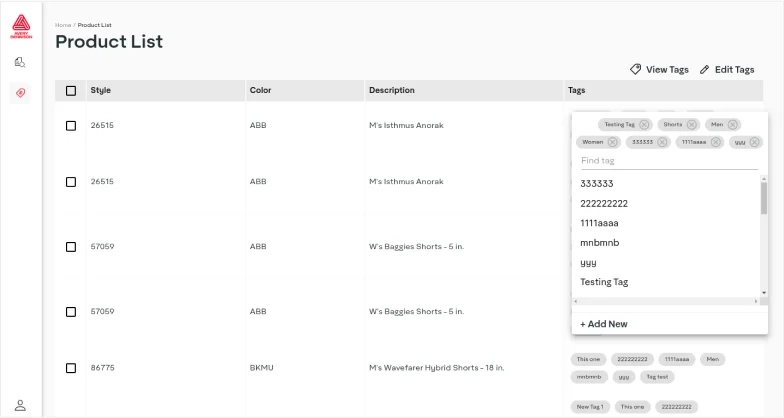Toggle the select-all header checkbox
Screen dimensions: 784x418
point(71,91)
